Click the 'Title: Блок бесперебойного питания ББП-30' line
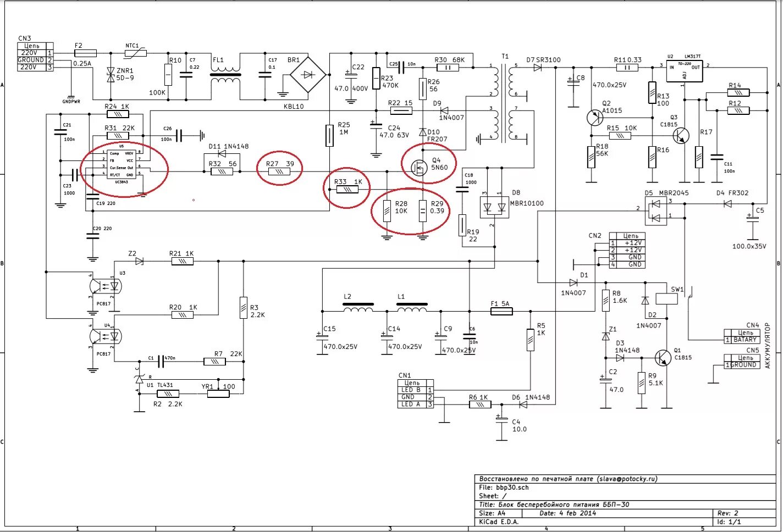 (x=554, y=505)
